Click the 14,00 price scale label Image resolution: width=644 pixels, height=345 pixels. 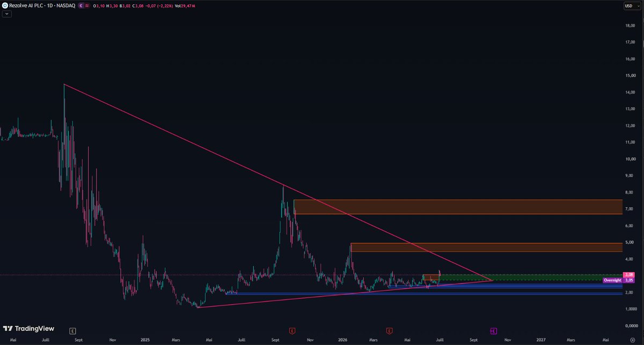(x=630, y=92)
